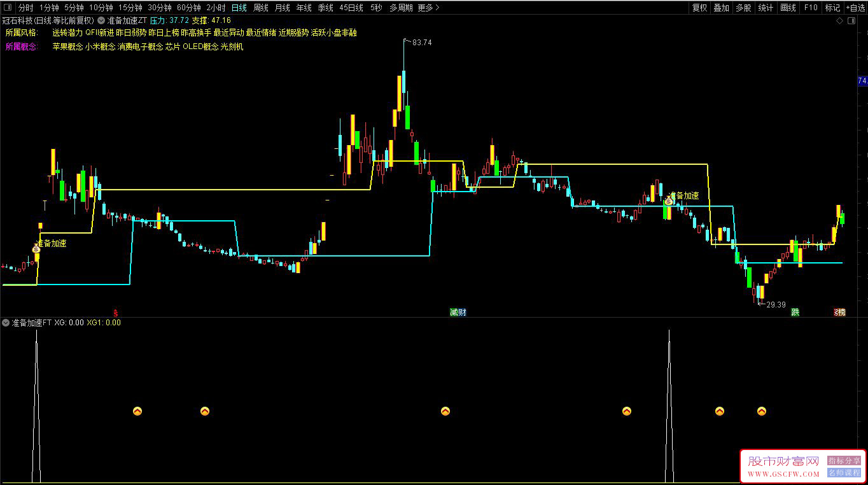Click the XG1: 0.00 indicator value

(104, 323)
